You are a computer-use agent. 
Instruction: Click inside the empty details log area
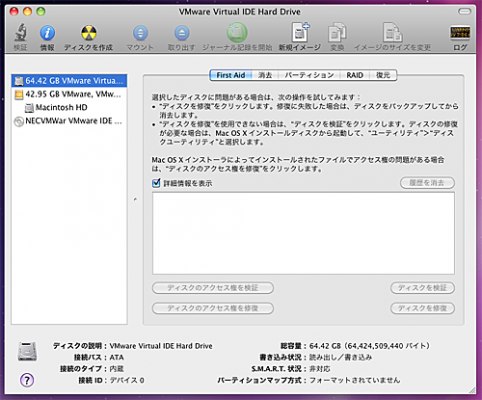pyautogui.click(x=303, y=233)
